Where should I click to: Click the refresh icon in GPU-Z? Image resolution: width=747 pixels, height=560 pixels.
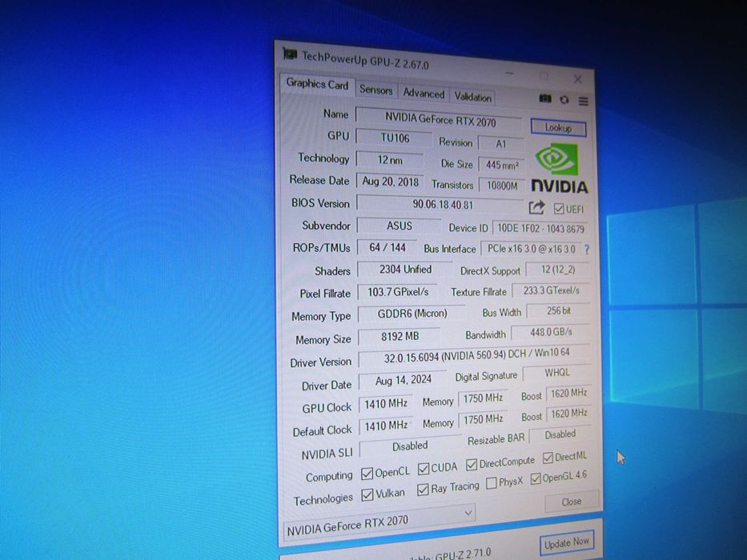564,99
